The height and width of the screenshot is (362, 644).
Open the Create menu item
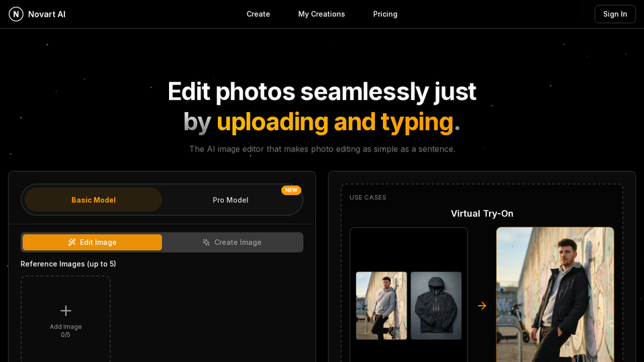tap(258, 14)
